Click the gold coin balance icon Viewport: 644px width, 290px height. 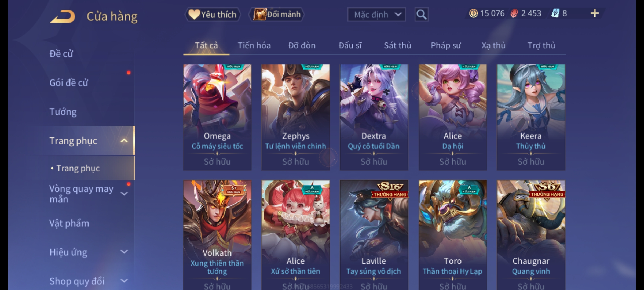[x=473, y=13]
